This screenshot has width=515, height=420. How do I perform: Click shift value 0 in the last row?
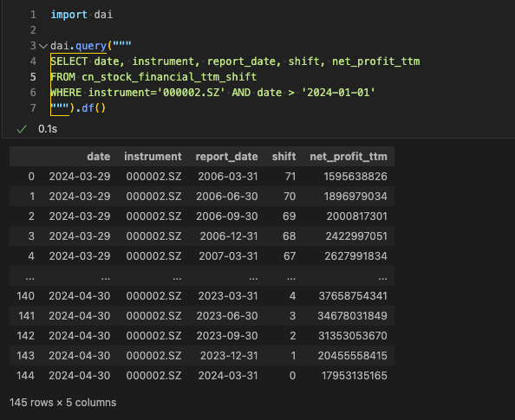pos(293,376)
